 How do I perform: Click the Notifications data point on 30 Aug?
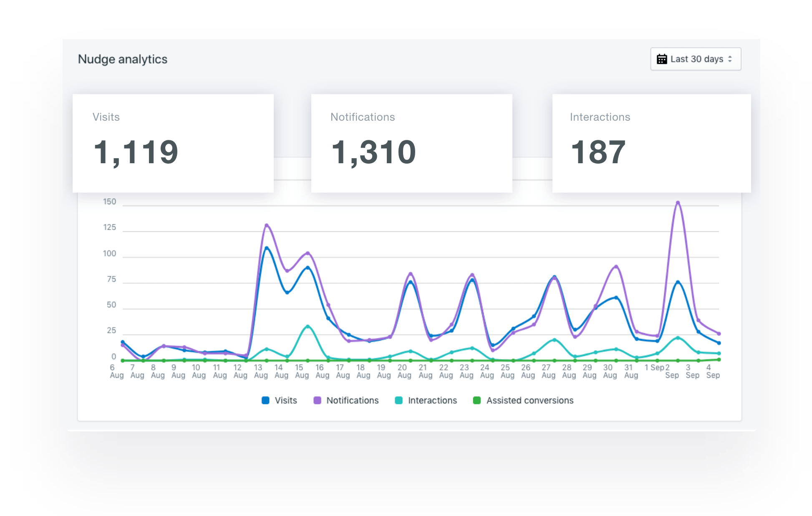click(616, 266)
